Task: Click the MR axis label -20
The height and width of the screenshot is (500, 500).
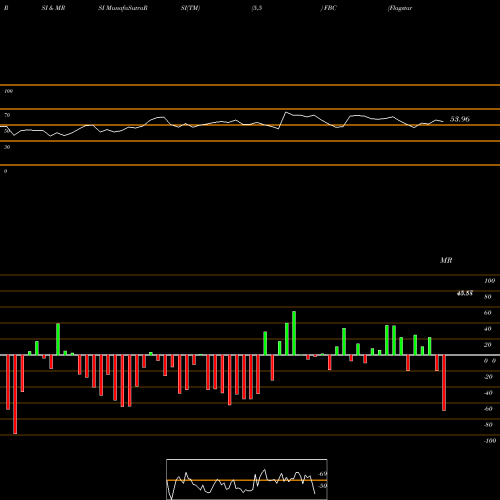Action: point(488,377)
